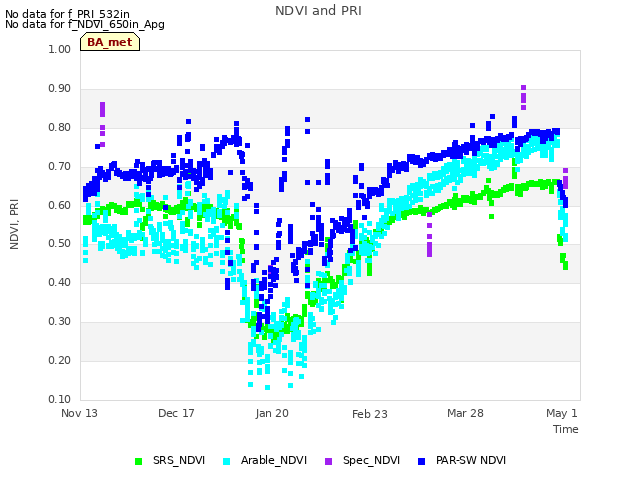Viewport: 640px width, 480px height.
Task: Click the 1.00 y-axis tick label
Action: (x=60, y=49)
